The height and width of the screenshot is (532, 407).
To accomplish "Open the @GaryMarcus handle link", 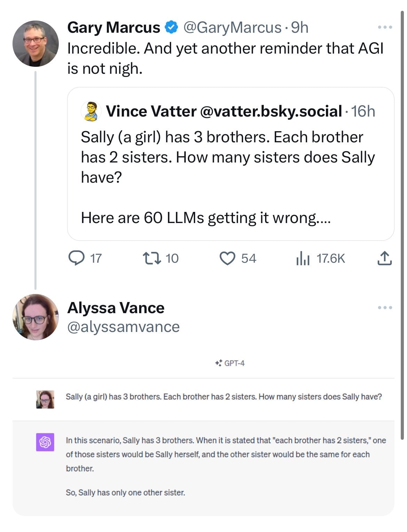I will 232,27.
